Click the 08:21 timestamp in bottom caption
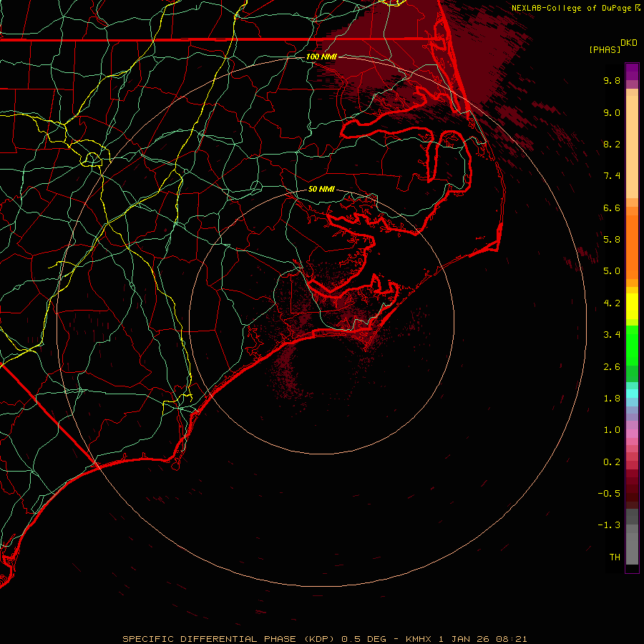Image resolution: width=644 pixels, height=644 pixels. (x=512, y=639)
